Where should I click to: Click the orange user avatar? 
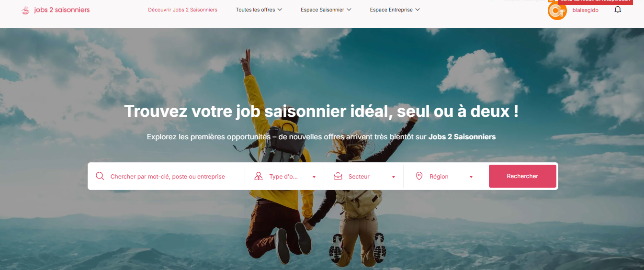point(557,11)
